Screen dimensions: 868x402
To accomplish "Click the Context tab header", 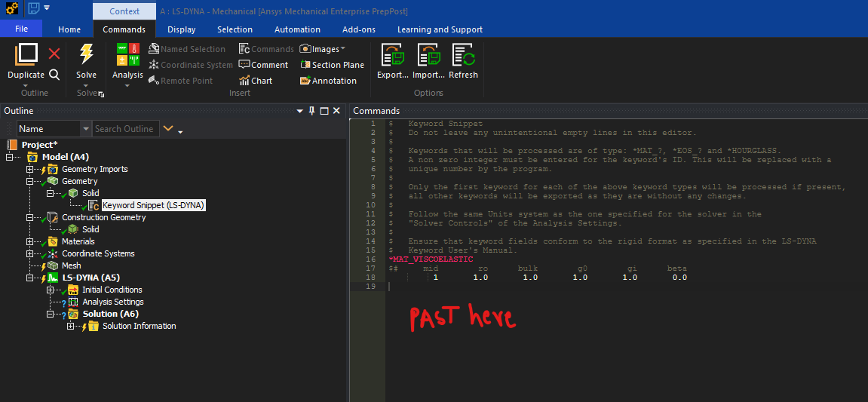I will pos(124,11).
